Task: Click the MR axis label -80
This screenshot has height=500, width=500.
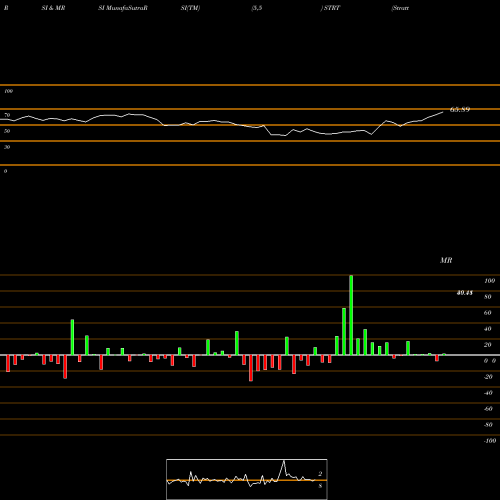Action: pos(488,425)
